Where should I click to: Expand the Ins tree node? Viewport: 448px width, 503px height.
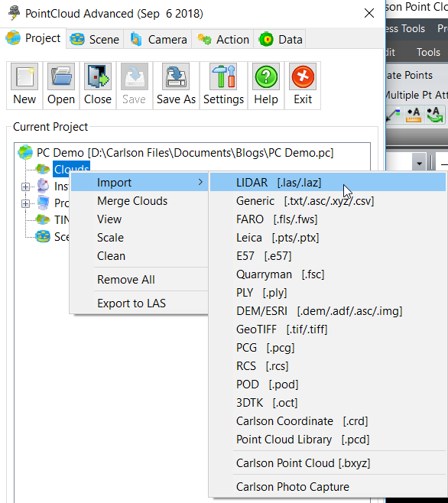point(25,187)
